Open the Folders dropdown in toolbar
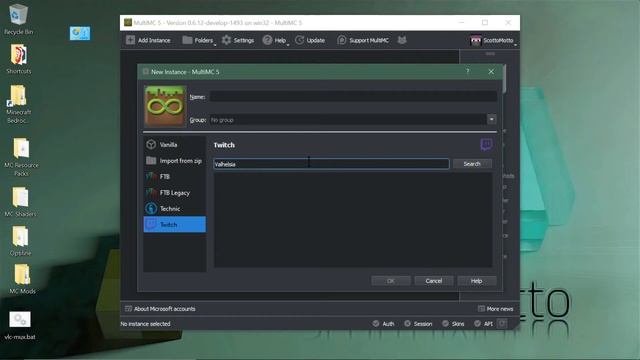Image resolution: width=640 pixels, height=360 pixels. click(199, 40)
